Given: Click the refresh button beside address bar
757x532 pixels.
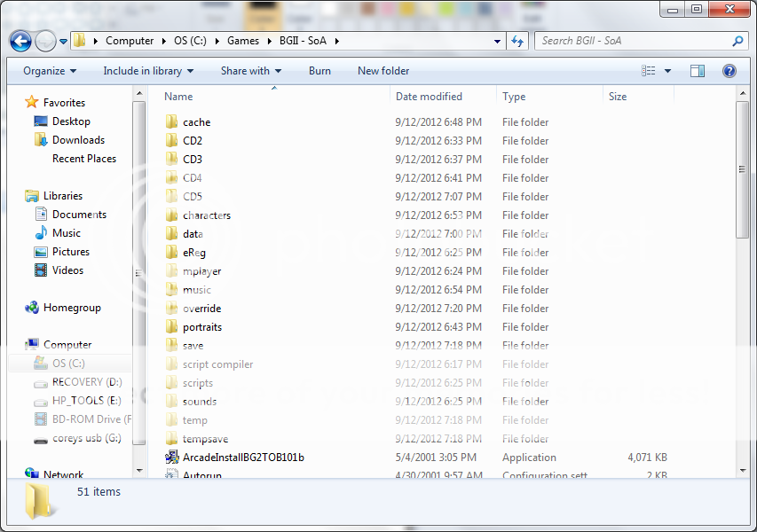Looking at the screenshot, I should click(518, 41).
